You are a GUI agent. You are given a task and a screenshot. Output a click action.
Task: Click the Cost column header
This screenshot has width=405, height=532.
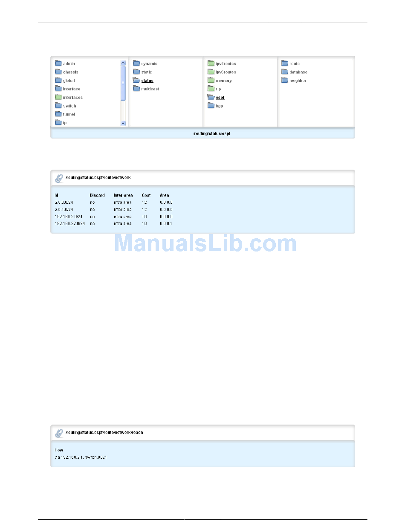pos(146,195)
